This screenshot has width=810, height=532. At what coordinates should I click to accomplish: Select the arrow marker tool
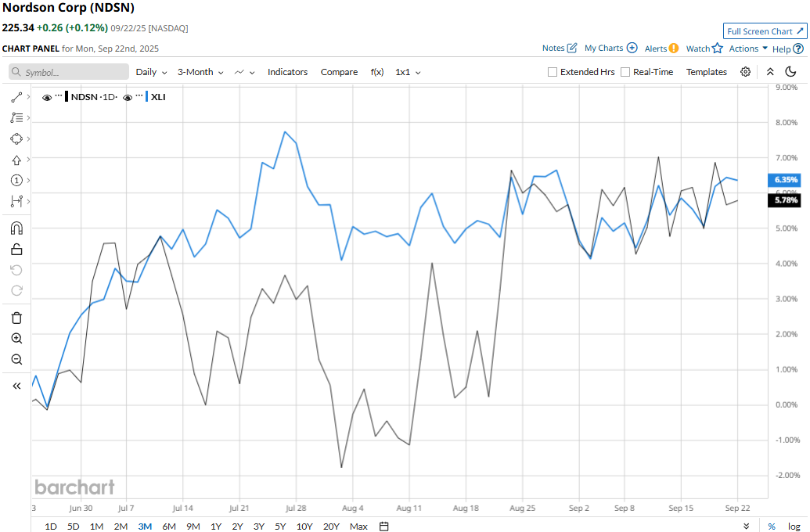[16, 160]
